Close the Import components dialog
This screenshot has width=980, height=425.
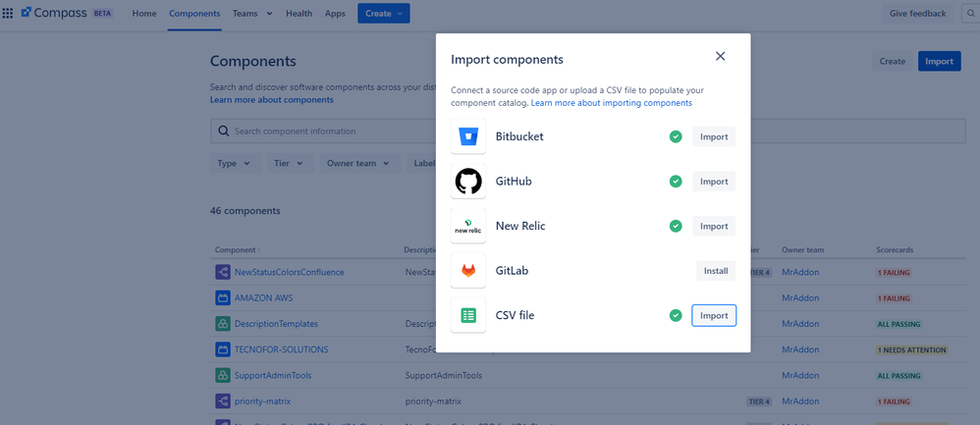pos(720,56)
